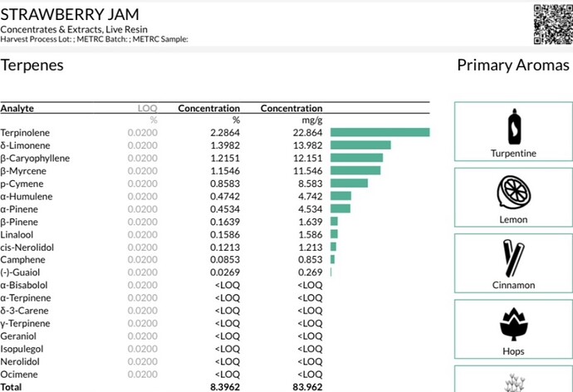Click the (-)-Guaiol analyte name
This screenshot has width=573, height=392.
click(x=20, y=272)
